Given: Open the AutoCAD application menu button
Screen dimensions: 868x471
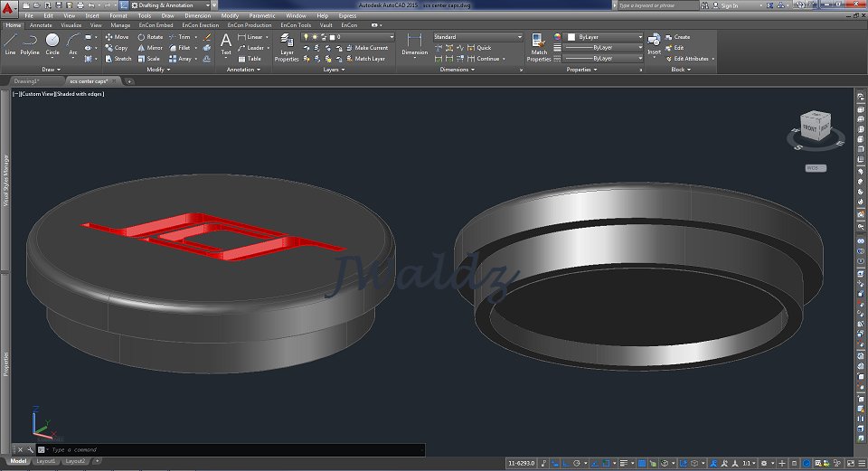Looking at the screenshot, I should pos(7,7).
